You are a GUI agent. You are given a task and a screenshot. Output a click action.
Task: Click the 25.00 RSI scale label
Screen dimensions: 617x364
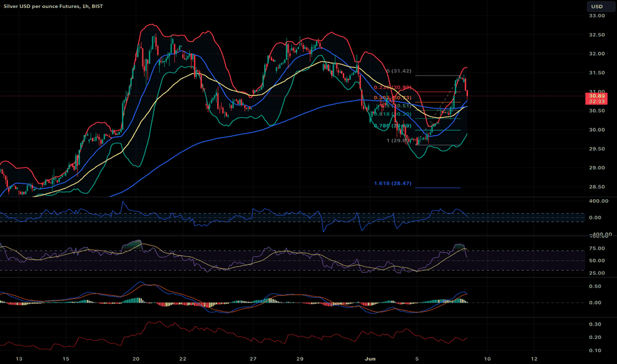[597, 273]
